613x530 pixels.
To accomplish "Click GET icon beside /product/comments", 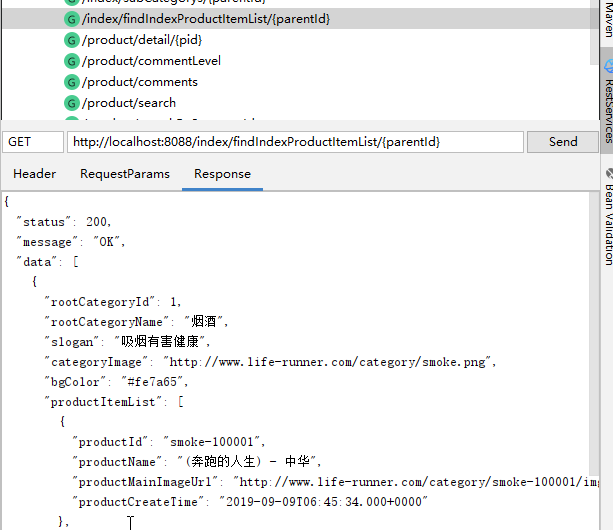I will 72,82.
